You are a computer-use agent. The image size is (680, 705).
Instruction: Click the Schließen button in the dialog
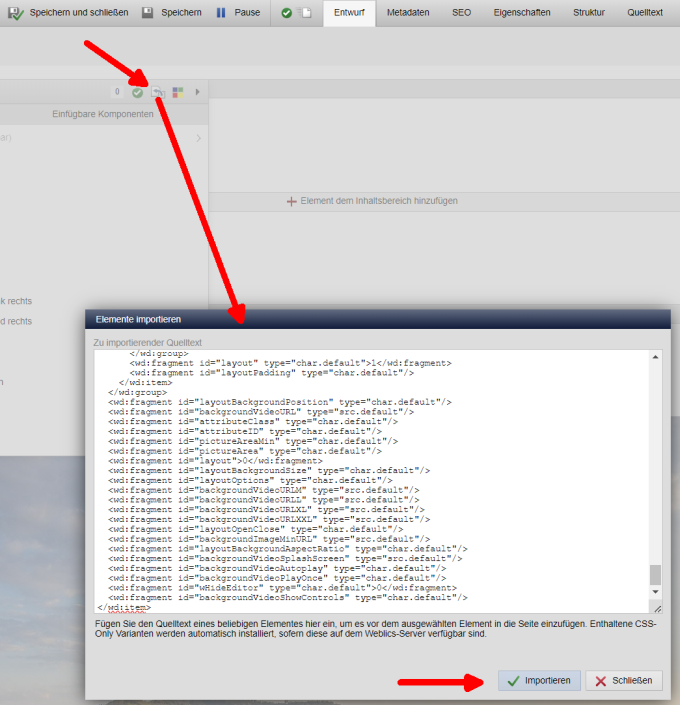624,680
